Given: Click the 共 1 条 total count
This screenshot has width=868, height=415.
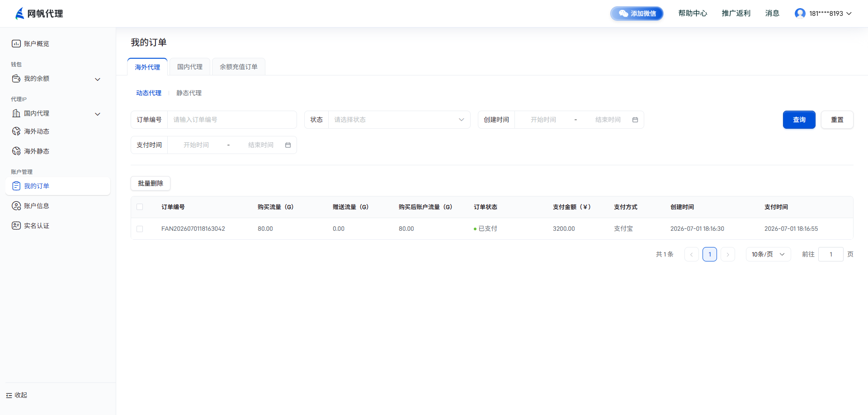Looking at the screenshot, I should [x=665, y=254].
